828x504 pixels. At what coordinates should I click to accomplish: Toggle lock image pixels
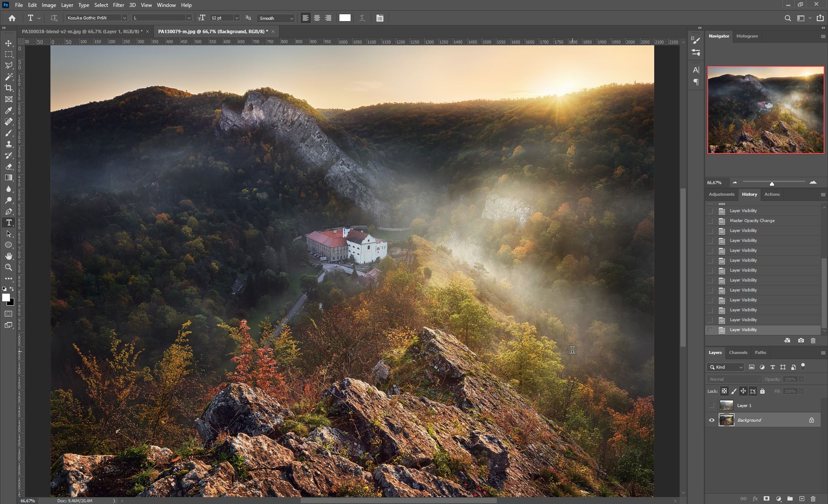click(x=734, y=391)
